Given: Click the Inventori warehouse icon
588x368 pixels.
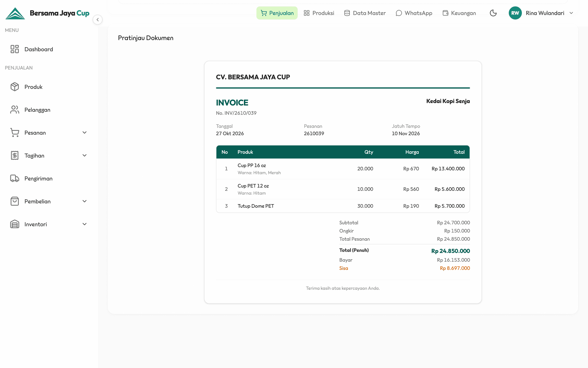Looking at the screenshot, I should [15, 224].
